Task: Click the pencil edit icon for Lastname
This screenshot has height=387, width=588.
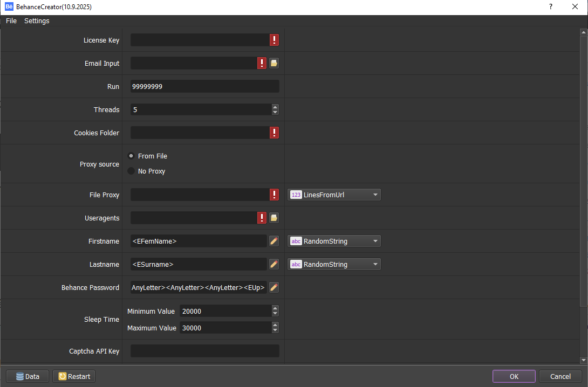Action: (274, 264)
